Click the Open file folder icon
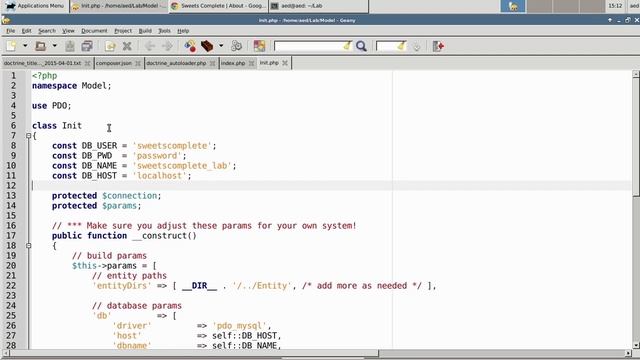Screen dimensions: 640x360 (x=40, y=46)
